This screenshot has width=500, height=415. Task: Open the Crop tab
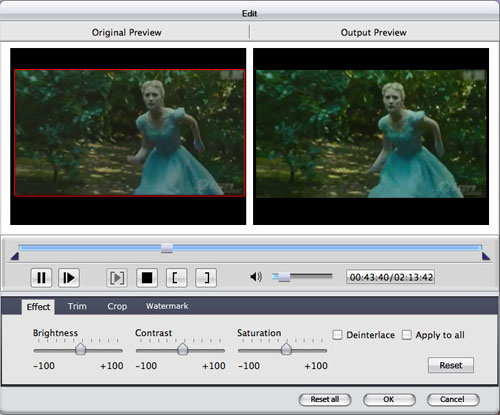click(117, 306)
